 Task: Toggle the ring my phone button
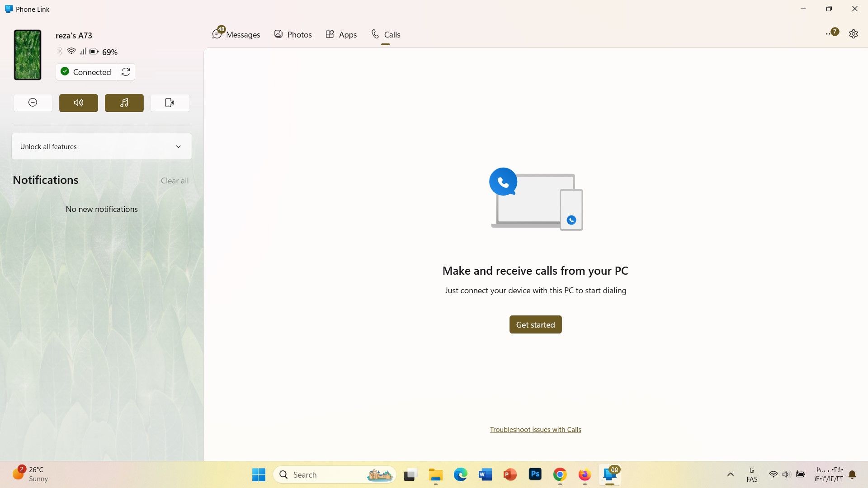170,103
